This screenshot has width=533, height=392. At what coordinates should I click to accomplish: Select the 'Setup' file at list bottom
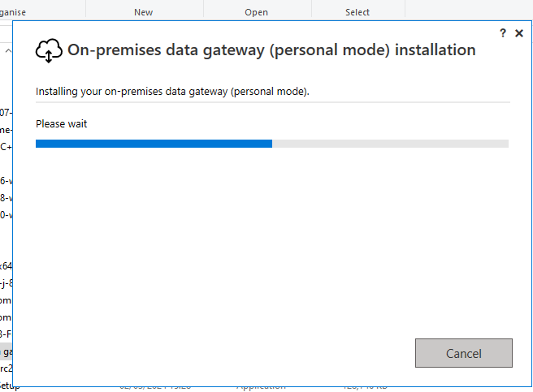10,386
